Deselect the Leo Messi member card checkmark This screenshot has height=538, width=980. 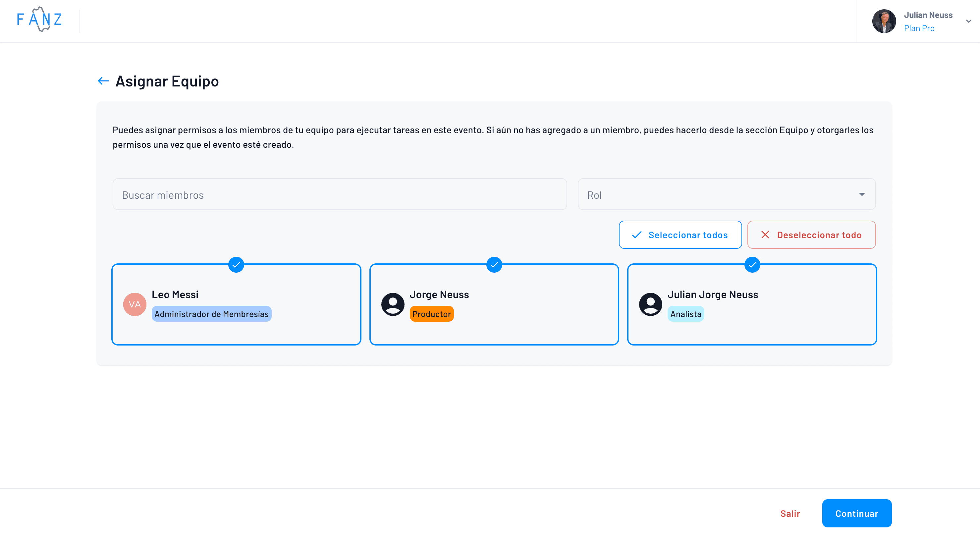236,265
